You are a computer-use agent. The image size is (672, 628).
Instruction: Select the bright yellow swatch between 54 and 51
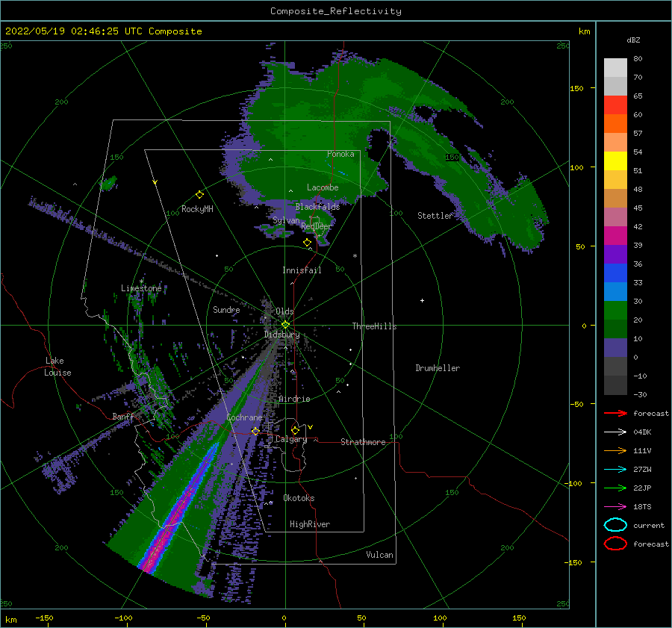(x=615, y=161)
